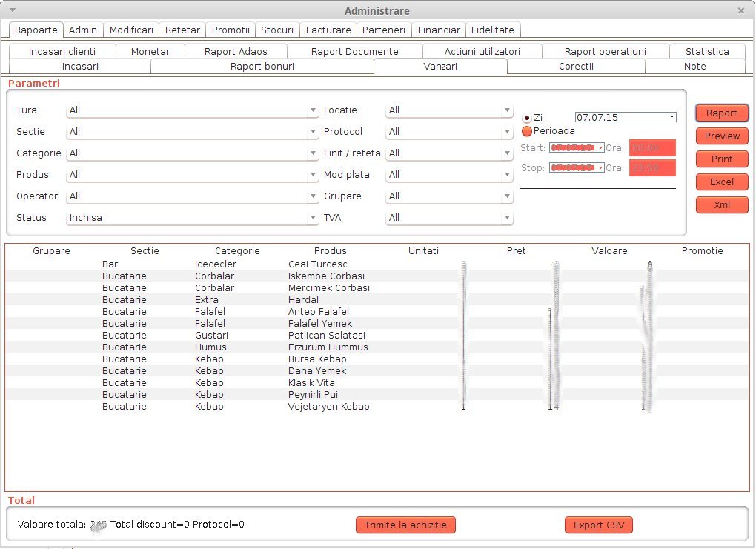Viewport: 756px width, 549px height.
Task: Open the Categorie filter dropdown
Action: point(193,153)
